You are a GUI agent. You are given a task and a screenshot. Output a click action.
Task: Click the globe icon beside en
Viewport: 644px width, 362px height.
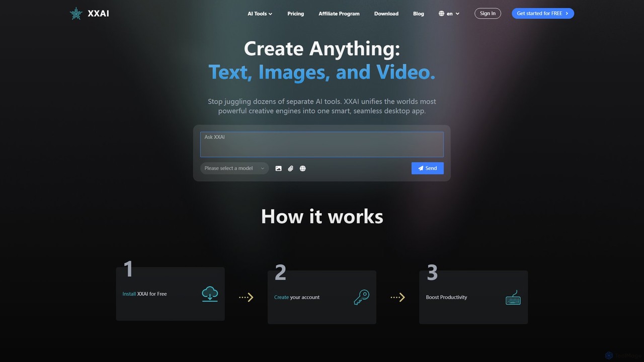pyautogui.click(x=442, y=14)
